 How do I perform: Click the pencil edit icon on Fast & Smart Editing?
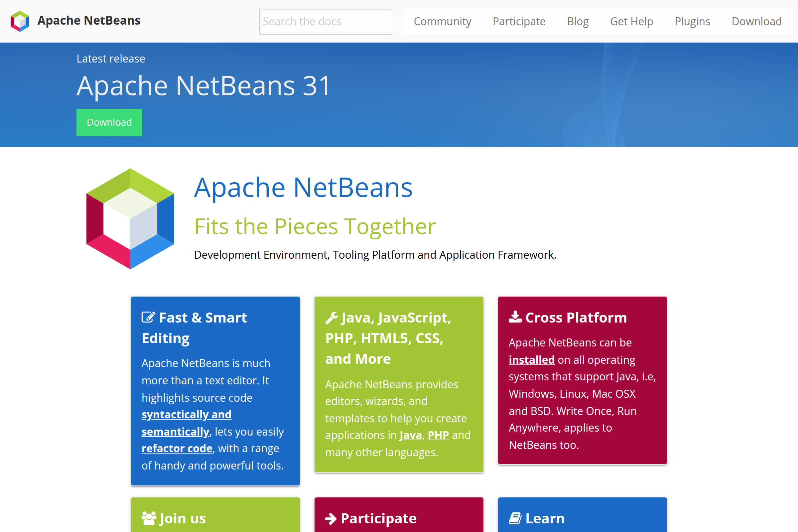(x=148, y=317)
